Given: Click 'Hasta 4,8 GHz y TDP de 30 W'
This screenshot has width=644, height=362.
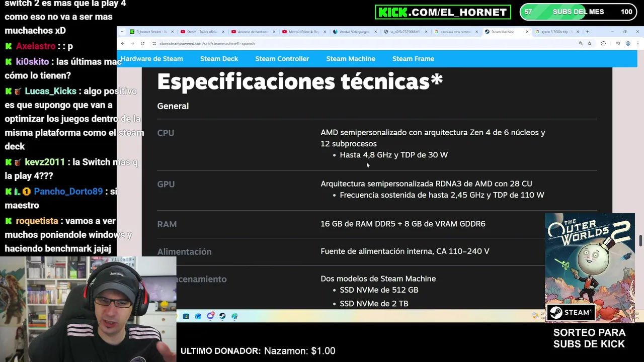Looking at the screenshot, I should pos(393,155).
